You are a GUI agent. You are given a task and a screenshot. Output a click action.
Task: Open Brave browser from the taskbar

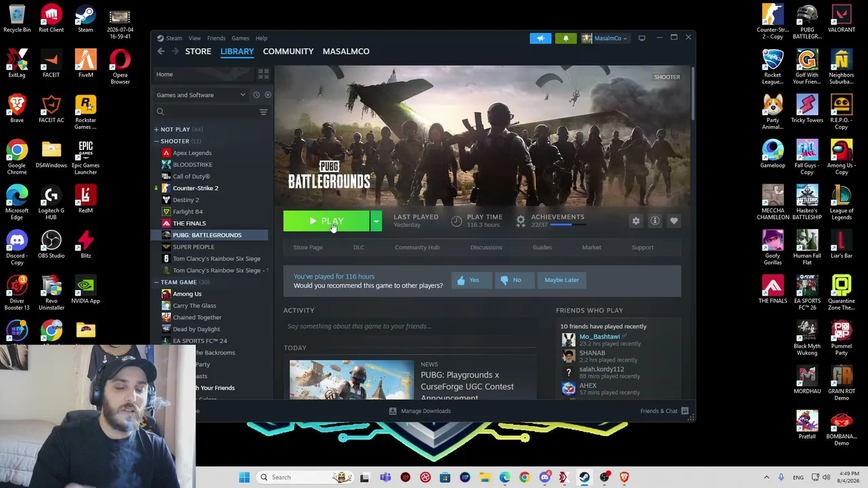click(624, 477)
